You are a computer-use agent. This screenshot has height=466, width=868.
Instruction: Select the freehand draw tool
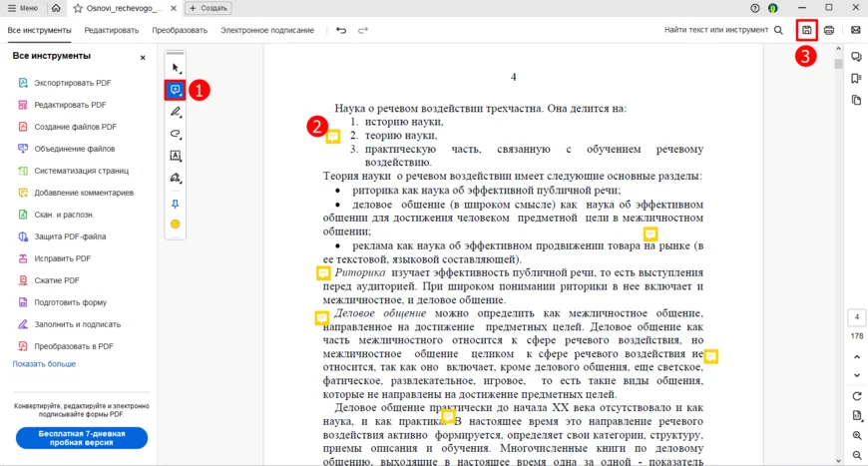pos(176,134)
